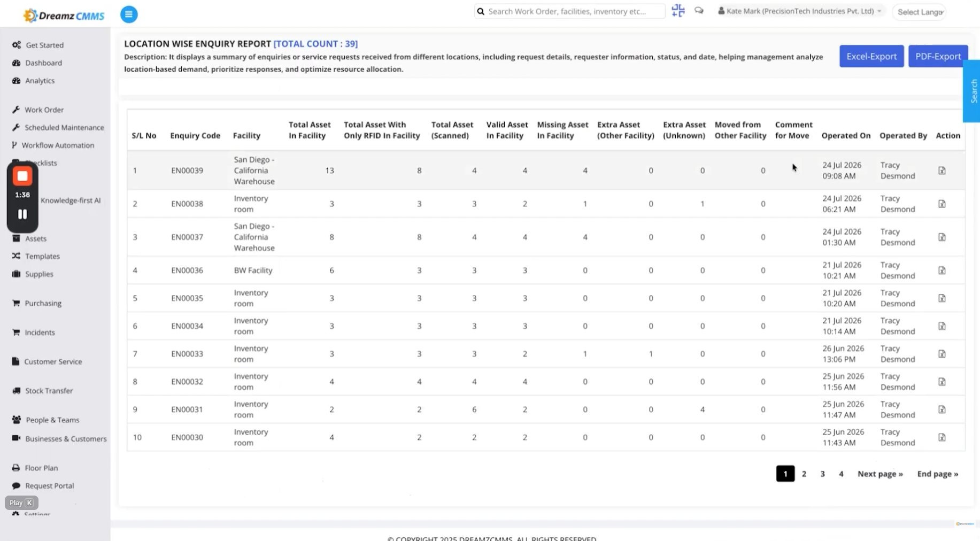Open Request Portal in sidebar
980x541 pixels.
49,485
